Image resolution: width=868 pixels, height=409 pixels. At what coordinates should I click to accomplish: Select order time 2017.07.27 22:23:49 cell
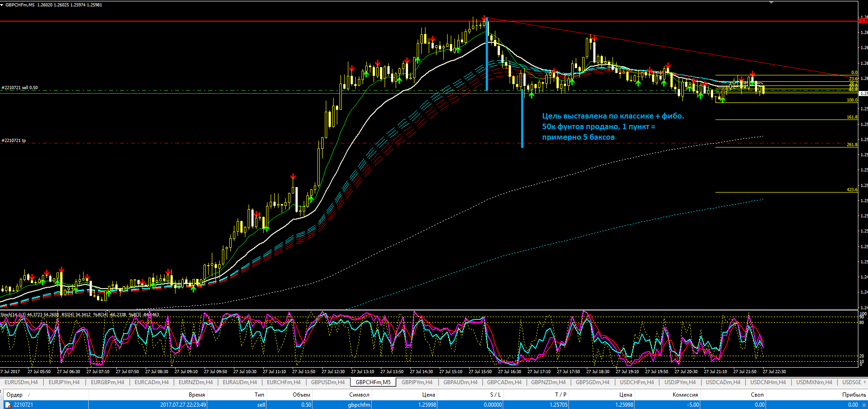click(x=148, y=405)
